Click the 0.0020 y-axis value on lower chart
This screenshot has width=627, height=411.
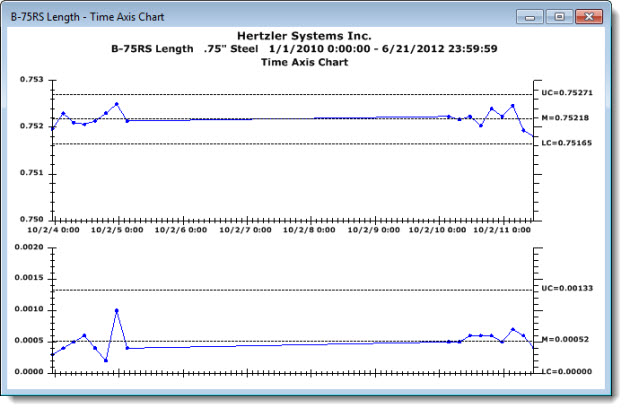click(29, 247)
